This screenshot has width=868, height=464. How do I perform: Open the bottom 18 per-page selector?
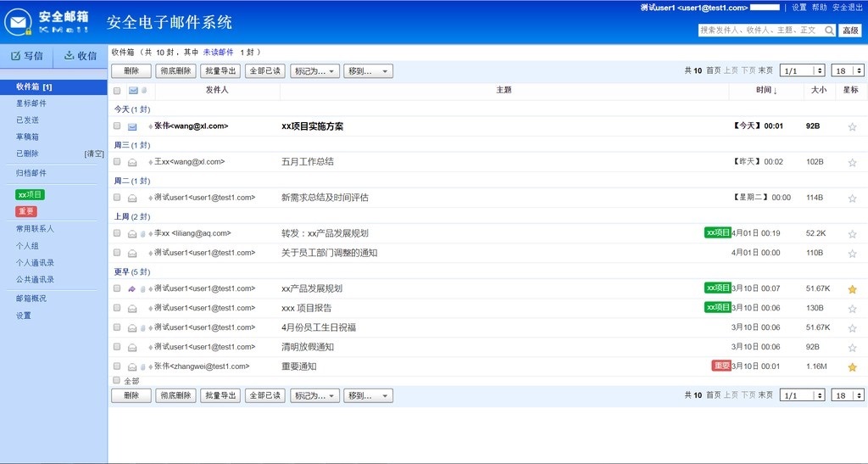pos(847,395)
